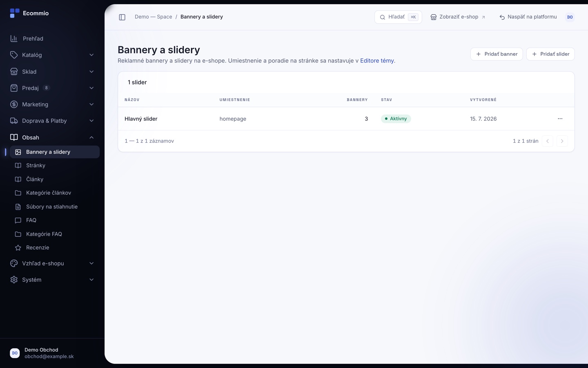Image resolution: width=588 pixels, height=368 pixels.
Task: Click the Systém gear icon
Action: 14,280
